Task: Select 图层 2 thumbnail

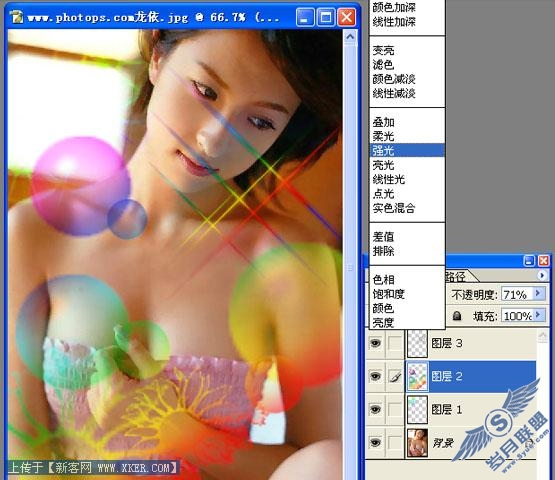Action: (x=417, y=376)
